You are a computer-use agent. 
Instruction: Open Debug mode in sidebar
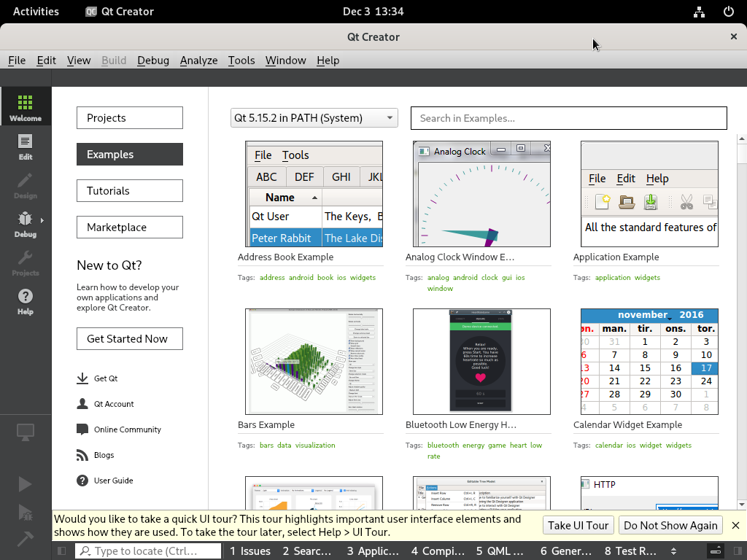26,225
